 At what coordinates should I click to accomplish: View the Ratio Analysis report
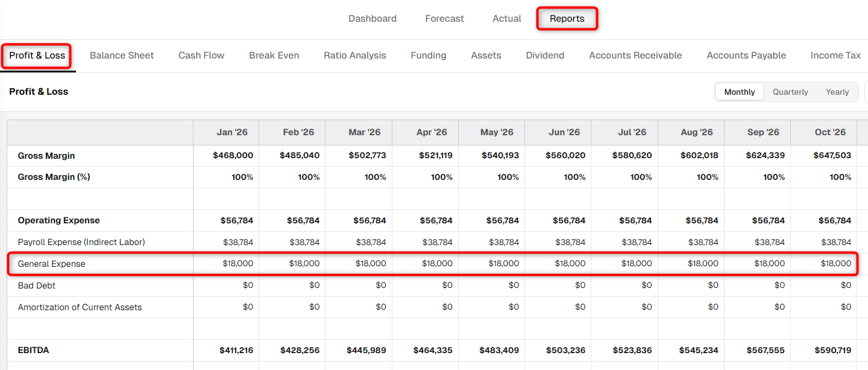[x=355, y=56]
